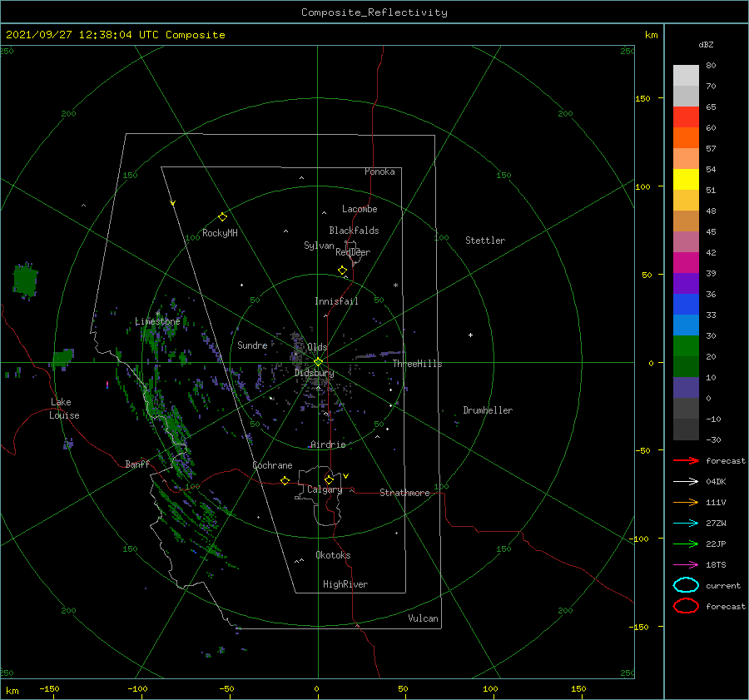The height and width of the screenshot is (700, 749).
Task: Select the 10 dBZ purple swatch
Action: coord(686,388)
